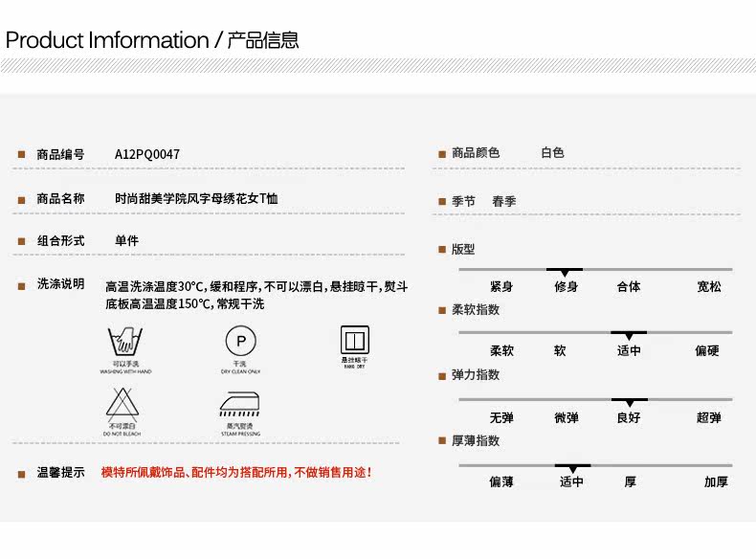Click the do not bleach triangle icon
This screenshot has height=559, width=756.
point(122,404)
